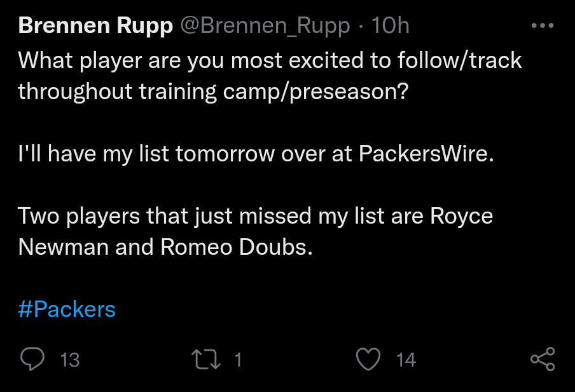Screen dimensions: 575x392
Task: Click the retweet count showing 1
Action: click(238, 360)
